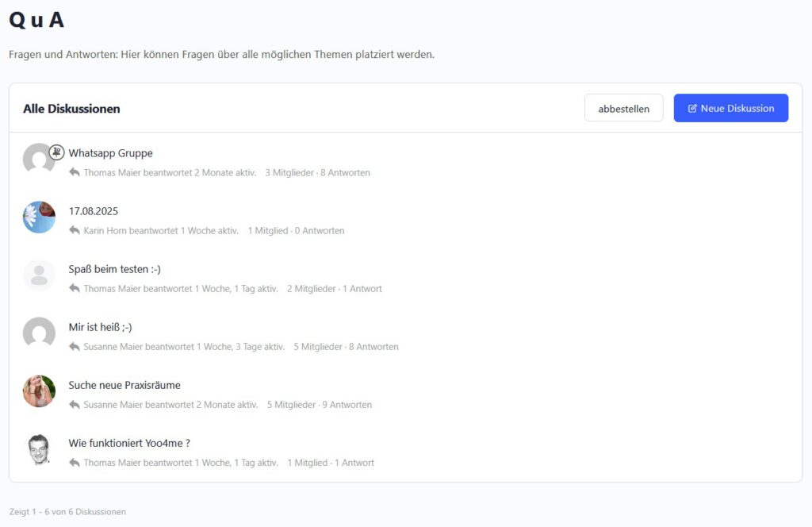Open the Whatsapp Gruppe discussion
This screenshot has width=812, height=527.
[110, 153]
